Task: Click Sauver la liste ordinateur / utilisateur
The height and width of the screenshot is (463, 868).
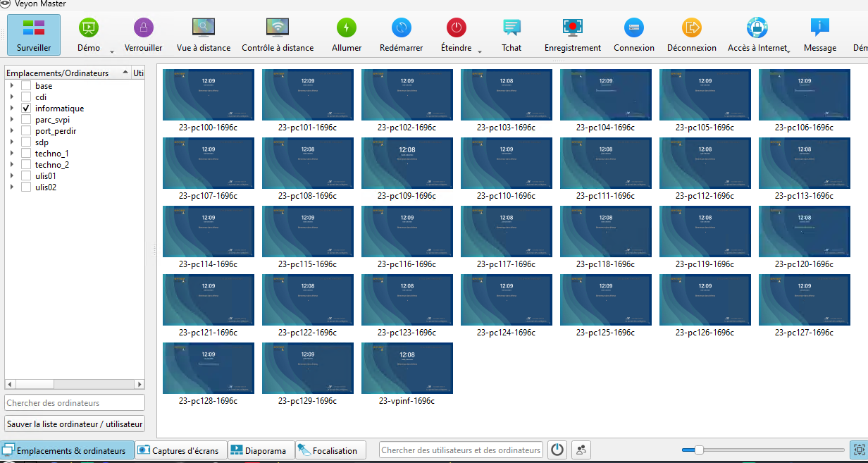Action: [x=75, y=424]
